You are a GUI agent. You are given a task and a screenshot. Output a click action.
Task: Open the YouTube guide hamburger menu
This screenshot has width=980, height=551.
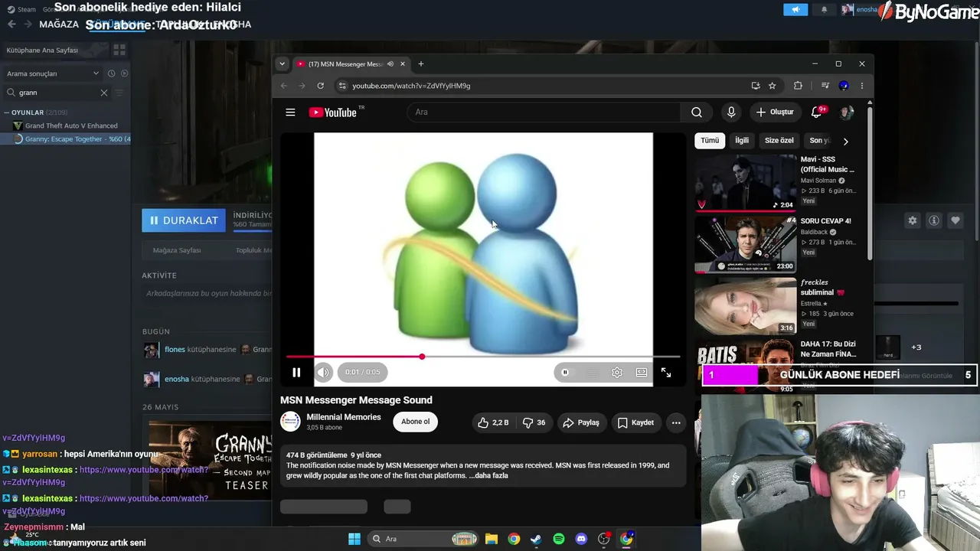290,112
